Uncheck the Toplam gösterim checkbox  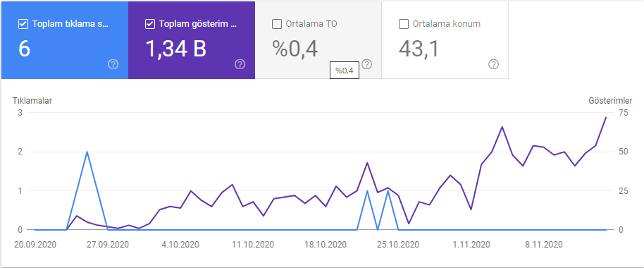[x=150, y=24]
